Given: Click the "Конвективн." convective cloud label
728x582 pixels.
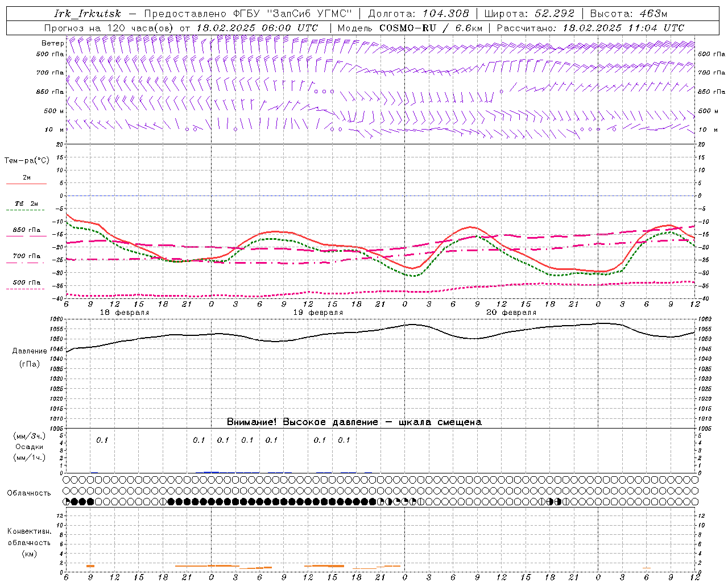Looking at the screenshot, I should click(x=30, y=531).
